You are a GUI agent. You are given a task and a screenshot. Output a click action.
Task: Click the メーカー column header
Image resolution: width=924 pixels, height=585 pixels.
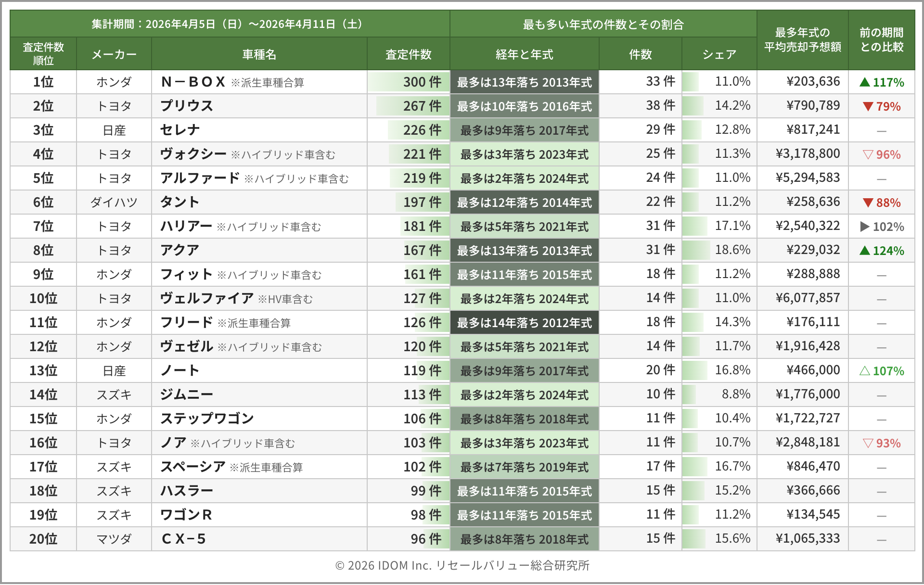[114, 54]
